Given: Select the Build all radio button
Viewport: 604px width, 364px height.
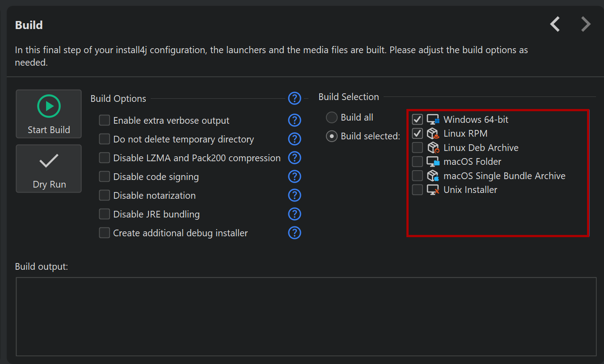Looking at the screenshot, I should pos(332,117).
